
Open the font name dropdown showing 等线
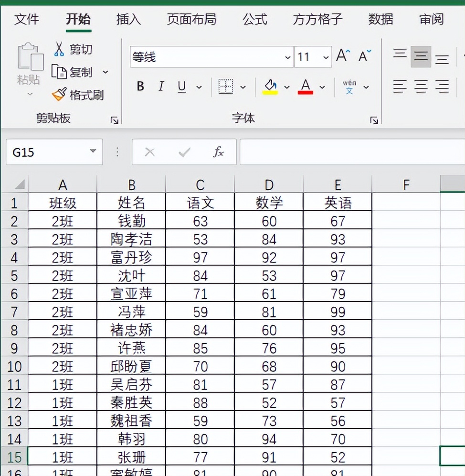click(x=288, y=56)
